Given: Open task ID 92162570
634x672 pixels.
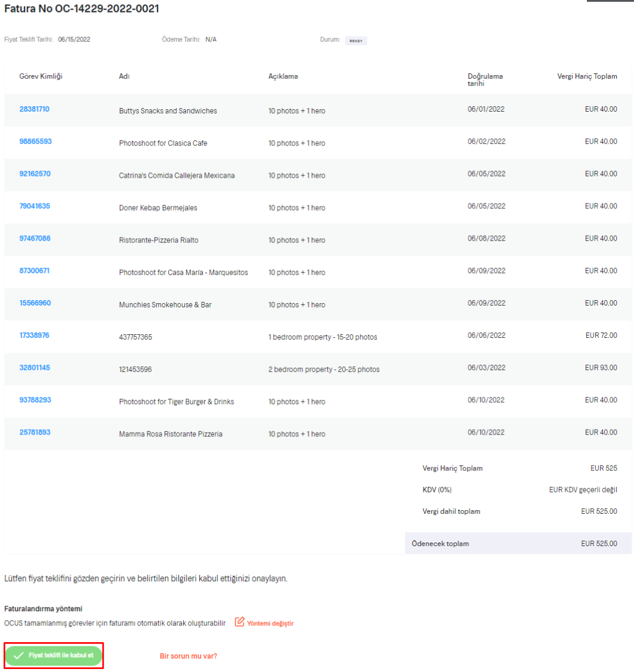Looking at the screenshot, I should (x=35, y=174).
